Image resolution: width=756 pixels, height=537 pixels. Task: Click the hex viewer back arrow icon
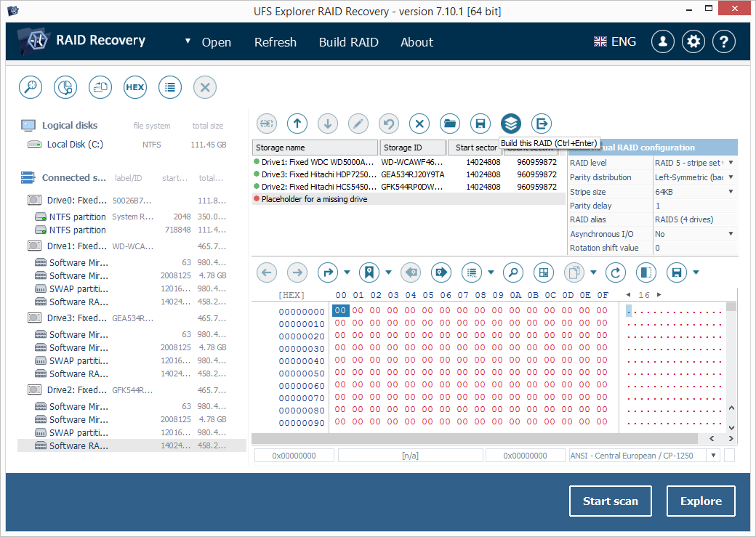point(267,272)
